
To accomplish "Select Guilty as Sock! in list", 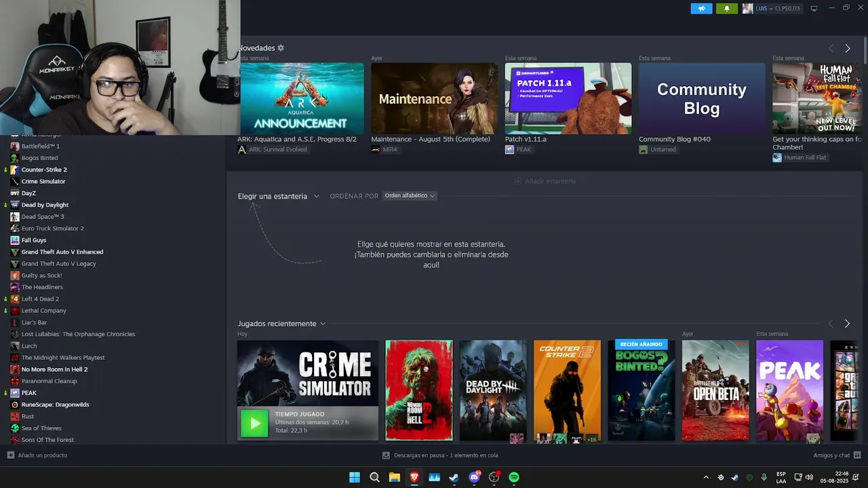I will pyautogui.click(x=41, y=275).
